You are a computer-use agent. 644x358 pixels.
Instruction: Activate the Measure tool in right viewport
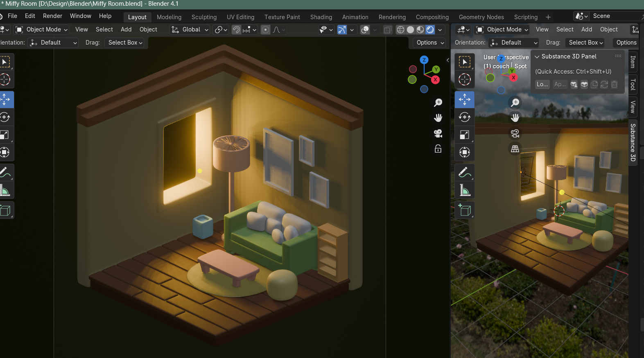[464, 190]
